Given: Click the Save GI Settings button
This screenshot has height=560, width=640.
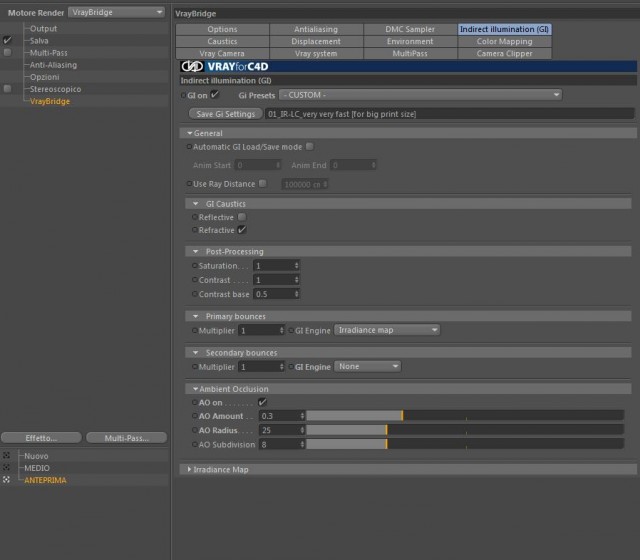Looking at the screenshot, I should (x=225, y=114).
